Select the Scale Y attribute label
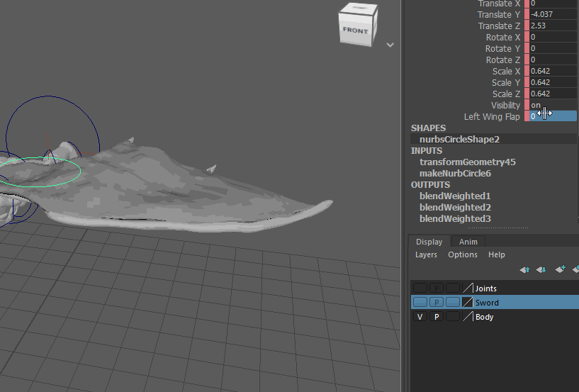This screenshot has height=392, width=579. point(505,83)
